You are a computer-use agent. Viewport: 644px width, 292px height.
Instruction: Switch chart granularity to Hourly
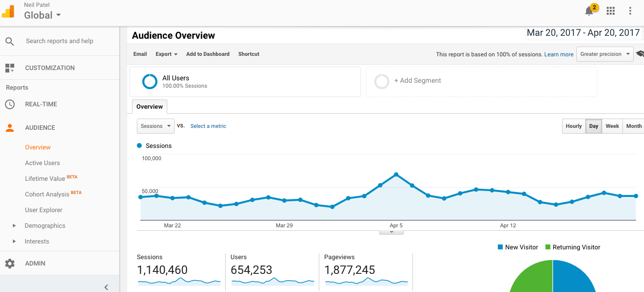573,126
